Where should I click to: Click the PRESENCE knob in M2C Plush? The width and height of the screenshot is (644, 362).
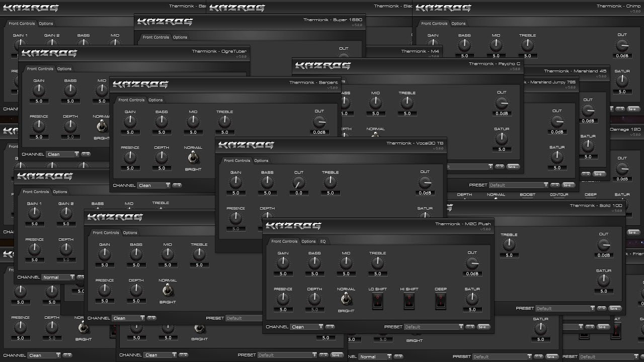(283, 299)
